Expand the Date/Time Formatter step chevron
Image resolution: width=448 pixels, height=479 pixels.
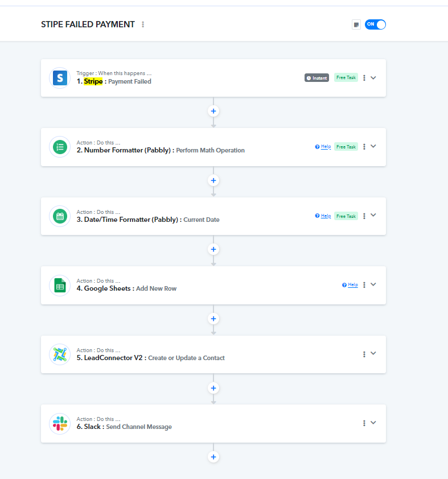point(373,215)
